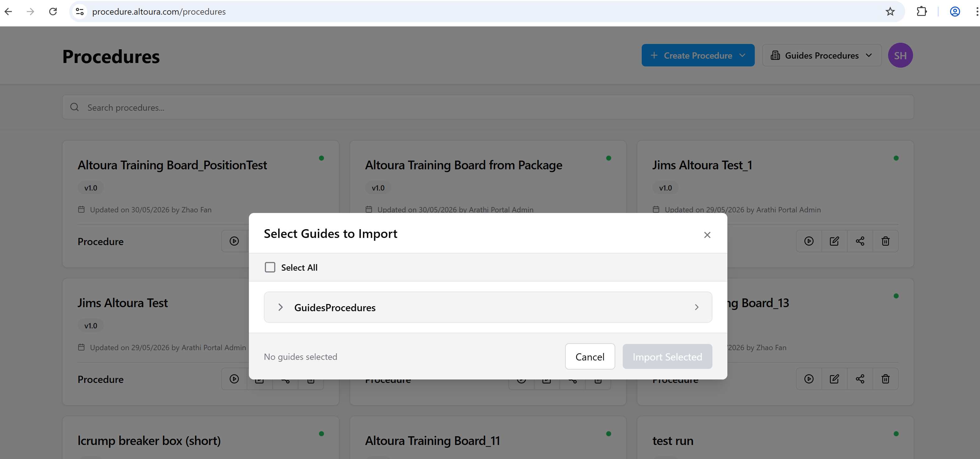Reload the browser page
The image size is (980, 459).
(53, 12)
